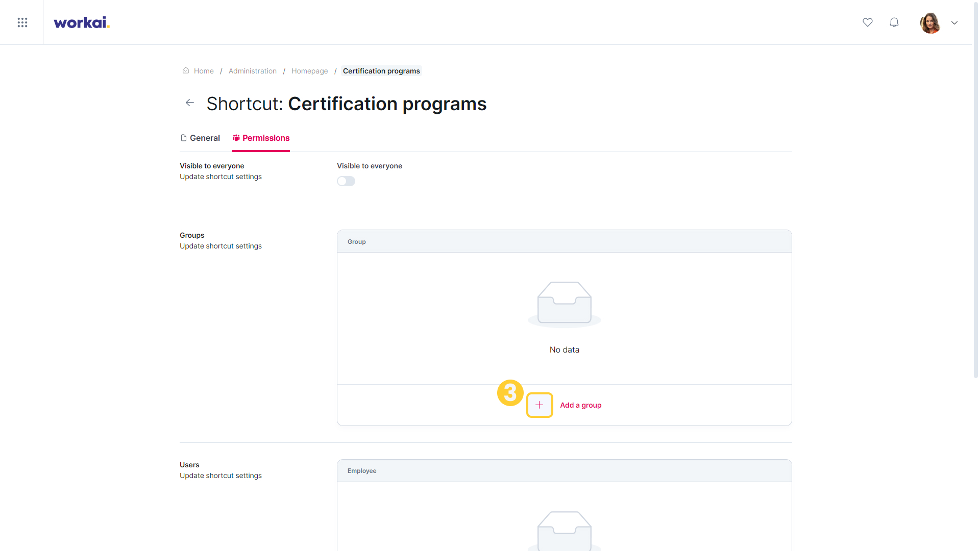Click the workai logo
This screenshot has width=980, height=551.
click(82, 22)
